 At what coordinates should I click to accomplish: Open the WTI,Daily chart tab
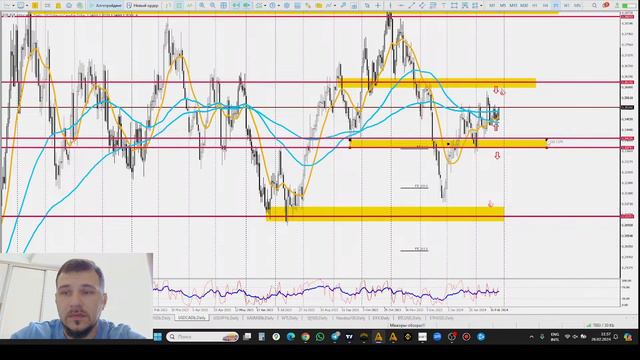pyautogui.click(x=289, y=318)
